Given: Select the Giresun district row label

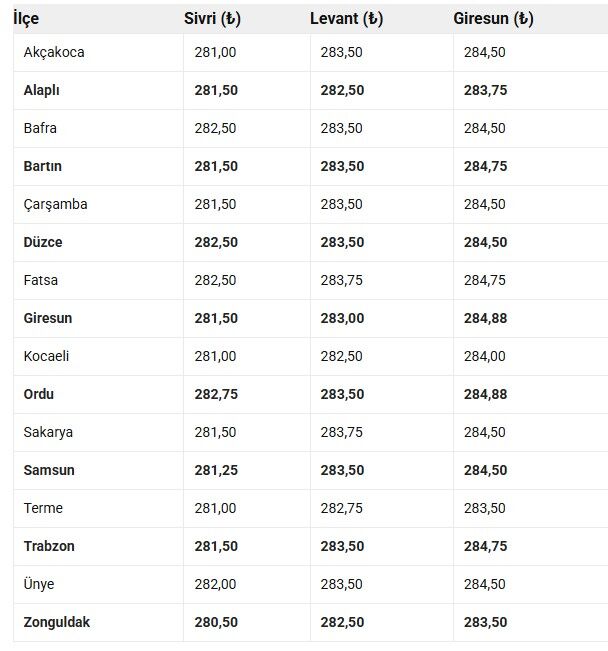Looking at the screenshot, I should click(48, 318).
